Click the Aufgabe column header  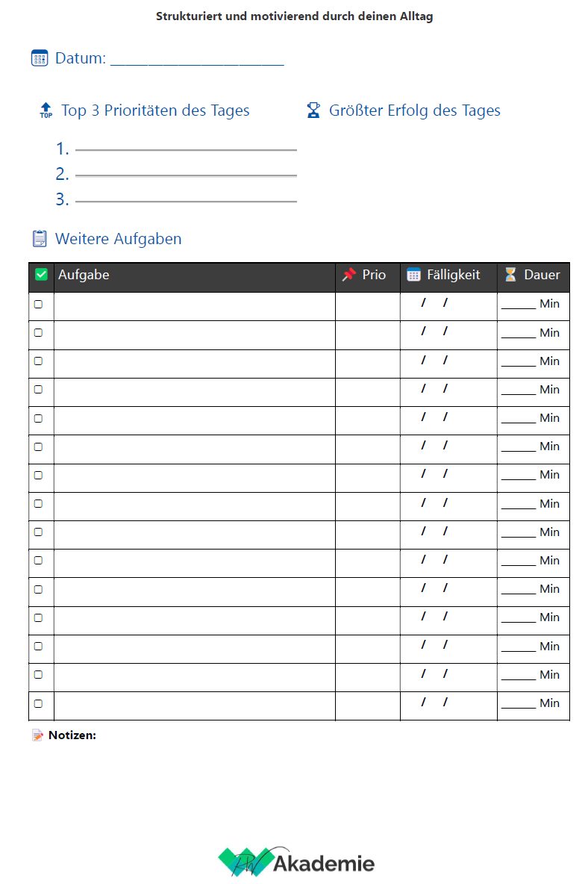(x=84, y=275)
